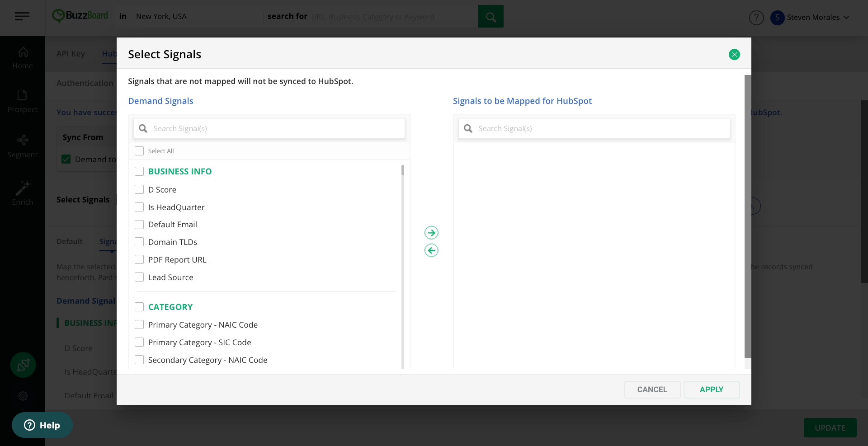This screenshot has height=446, width=868.
Task: Switch to the Default tab in background
Action: 70,241
